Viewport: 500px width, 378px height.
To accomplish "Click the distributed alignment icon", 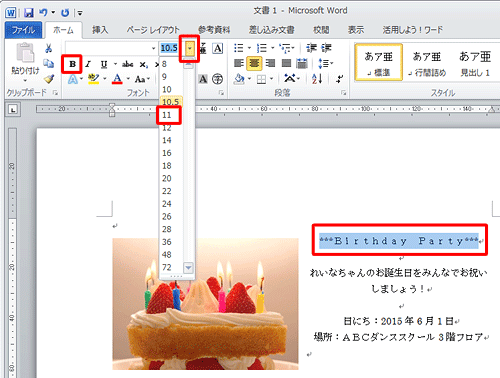I will point(302,63).
